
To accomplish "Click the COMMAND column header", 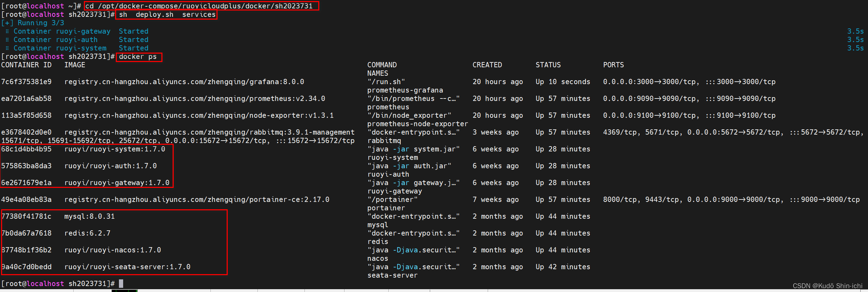I will 382,65.
